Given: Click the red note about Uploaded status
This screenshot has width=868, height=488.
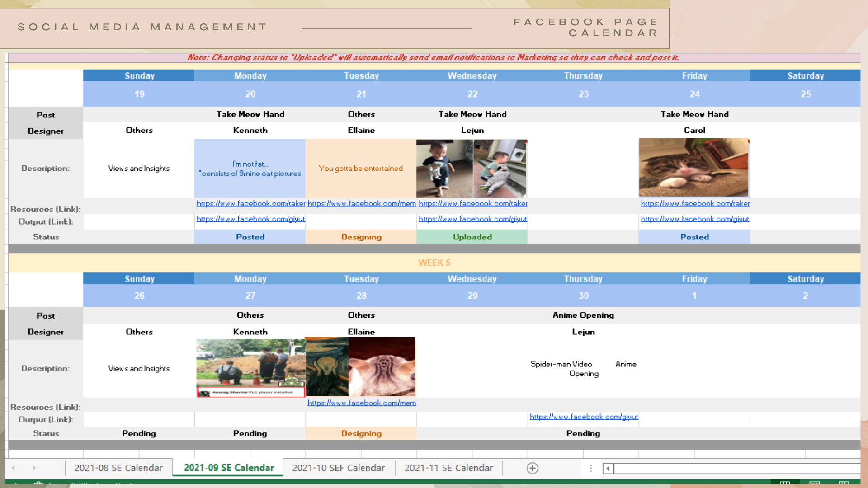Looking at the screenshot, I should pos(433,57).
